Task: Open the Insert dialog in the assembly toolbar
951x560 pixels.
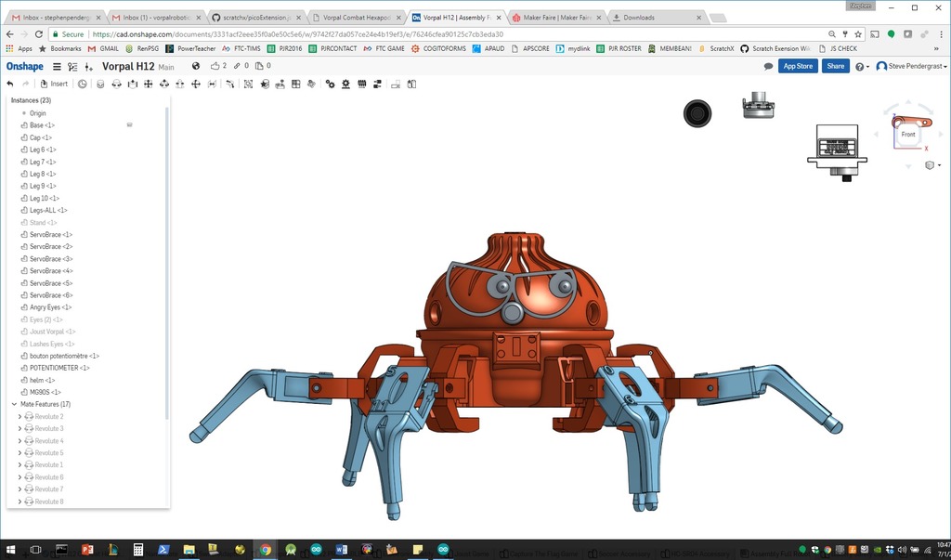Action: click(54, 84)
